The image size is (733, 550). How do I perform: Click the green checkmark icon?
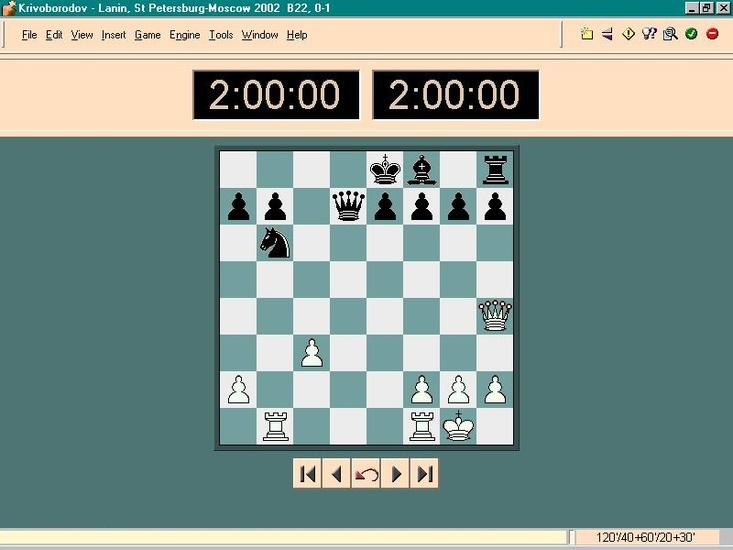pos(691,34)
